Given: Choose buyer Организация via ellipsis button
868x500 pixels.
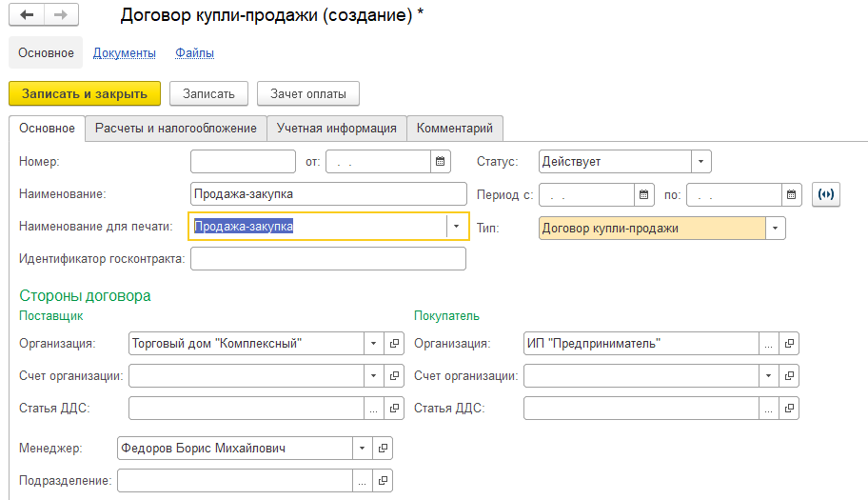Looking at the screenshot, I should tap(768, 343).
